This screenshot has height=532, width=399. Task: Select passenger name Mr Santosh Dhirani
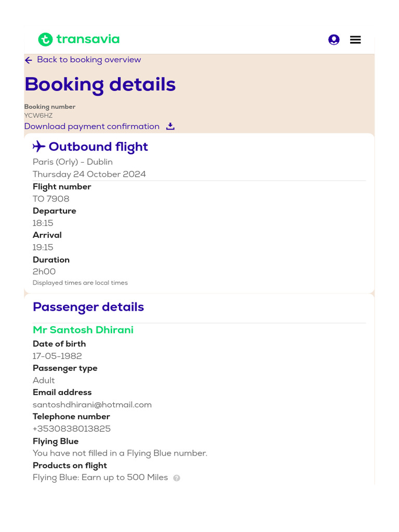point(83,330)
